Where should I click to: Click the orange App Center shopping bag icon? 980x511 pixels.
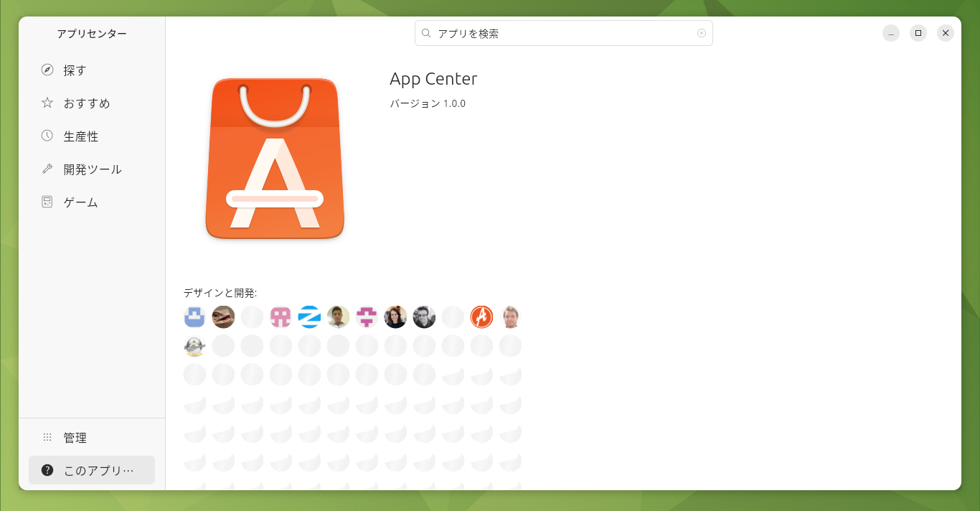tap(275, 159)
